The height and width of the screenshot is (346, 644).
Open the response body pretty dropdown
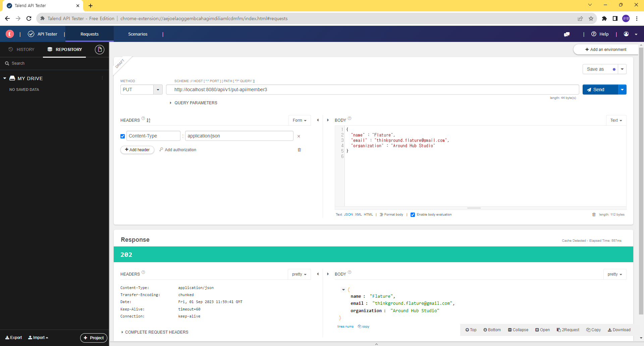pos(615,274)
